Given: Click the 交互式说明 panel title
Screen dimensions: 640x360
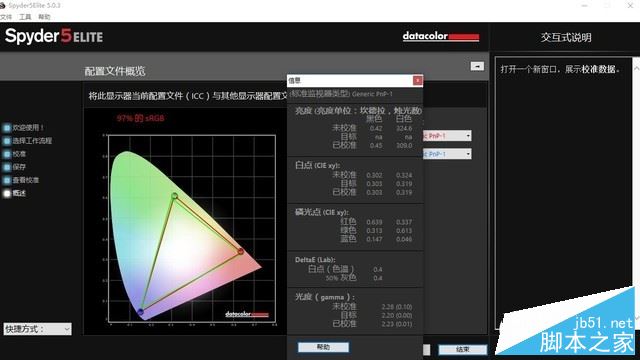Looking at the screenshot, I should (x=566, y=38).
